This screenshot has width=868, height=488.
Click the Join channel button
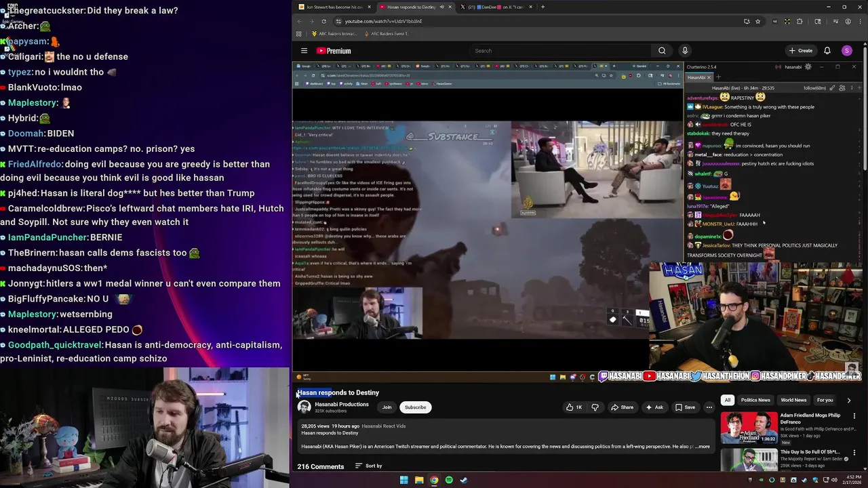pos(387,407)
